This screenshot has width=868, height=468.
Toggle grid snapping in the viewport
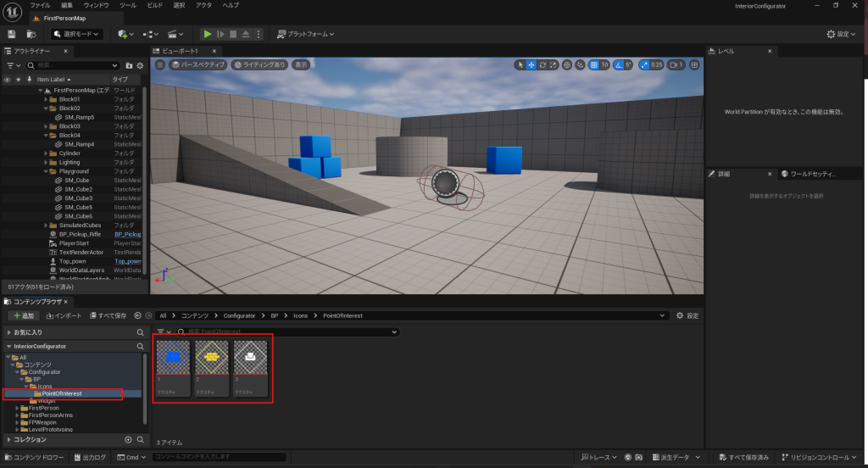(x=594, y=64)
